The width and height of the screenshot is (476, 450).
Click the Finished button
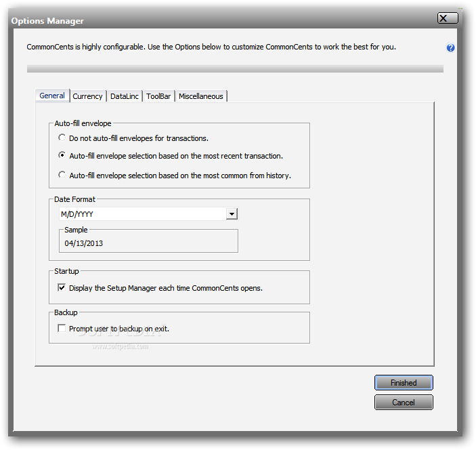[x=404, y=382]
